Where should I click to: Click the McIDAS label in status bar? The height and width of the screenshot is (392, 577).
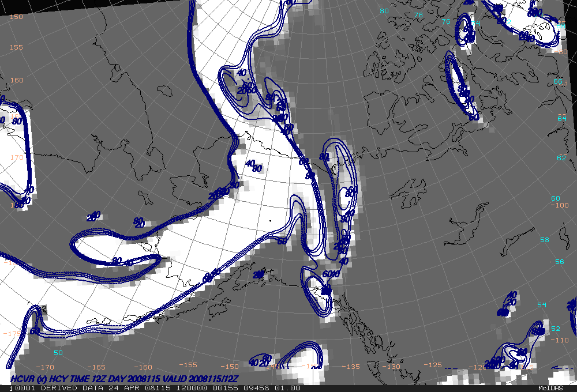click(x=550, y=388)
